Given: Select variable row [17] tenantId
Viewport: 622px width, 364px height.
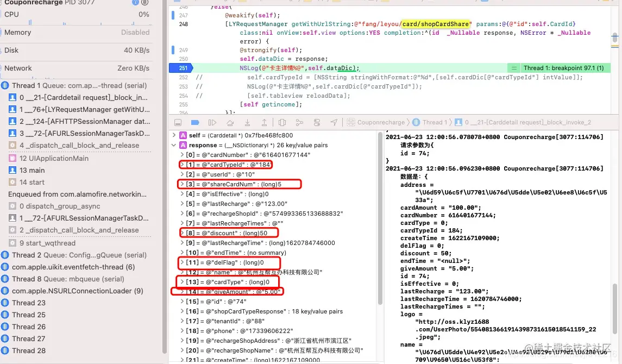Looking at the screenshot, I should [274, 321].
